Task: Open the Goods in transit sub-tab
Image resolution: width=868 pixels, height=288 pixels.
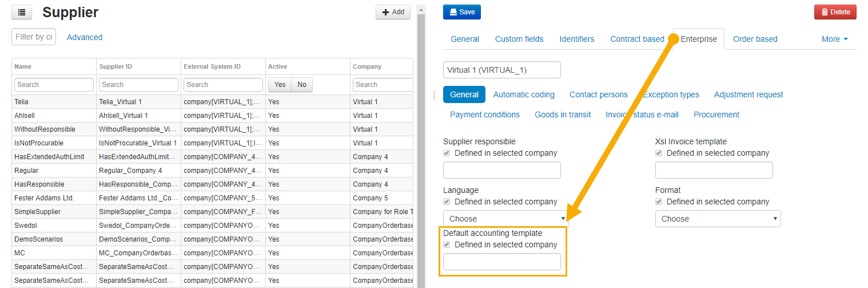Action: (x=563, y=115)
